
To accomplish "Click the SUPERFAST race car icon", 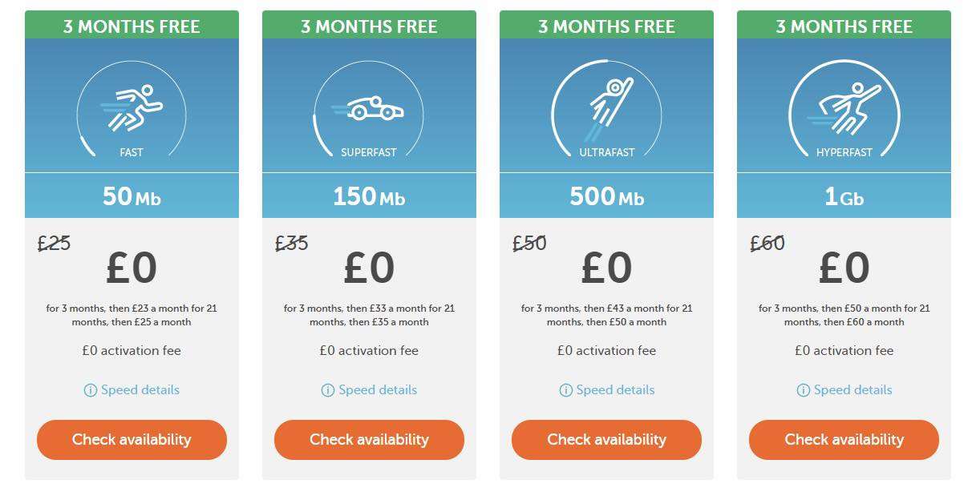I will pos(368,108).
